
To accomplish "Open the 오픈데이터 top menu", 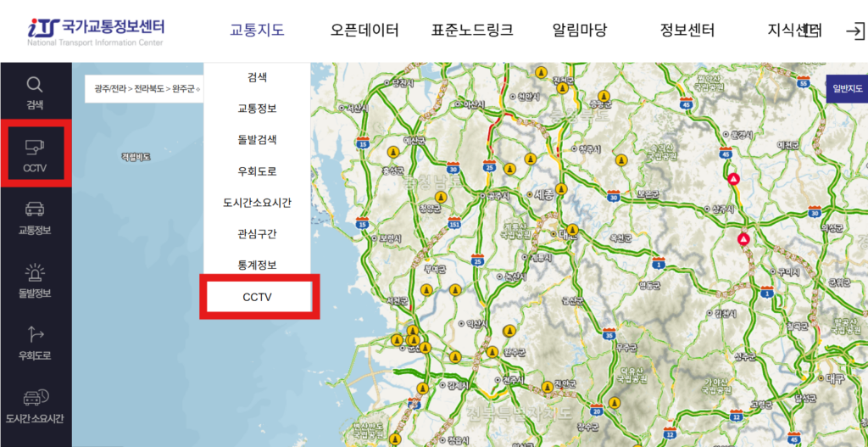I will click(x=364, y=31).
